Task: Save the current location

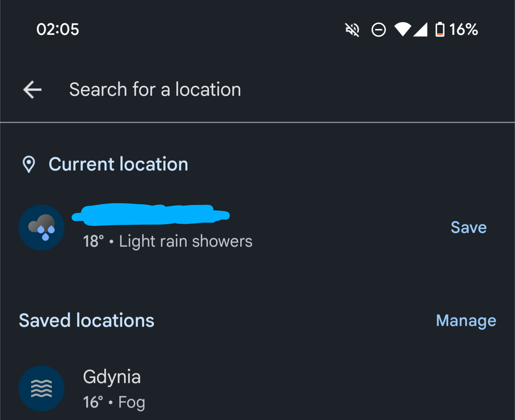Action: coord(468,228)
